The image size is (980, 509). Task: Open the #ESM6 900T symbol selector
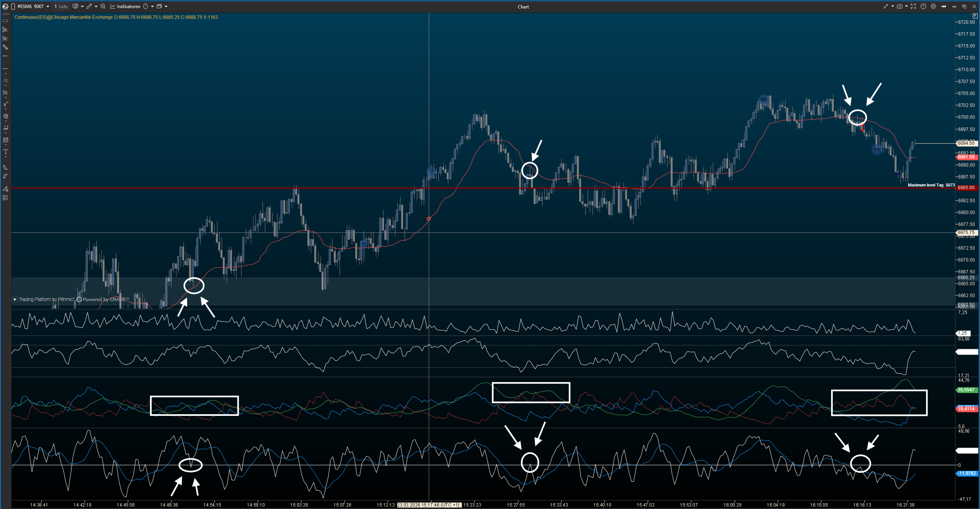(x=33, y=7)
